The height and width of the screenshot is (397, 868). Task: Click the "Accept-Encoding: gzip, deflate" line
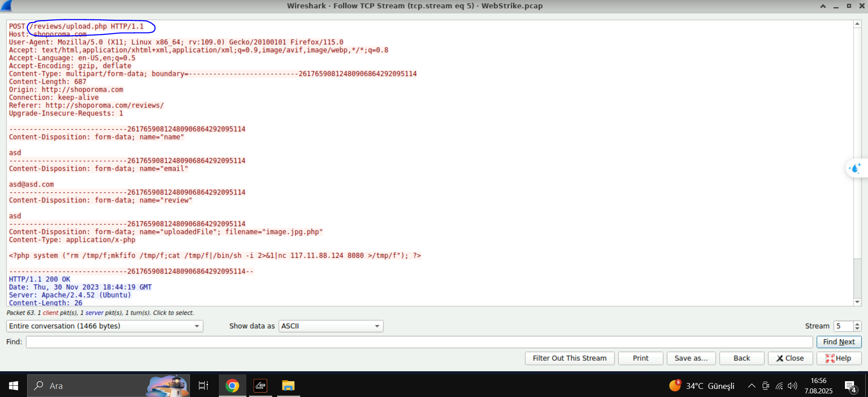click(70, 66)
